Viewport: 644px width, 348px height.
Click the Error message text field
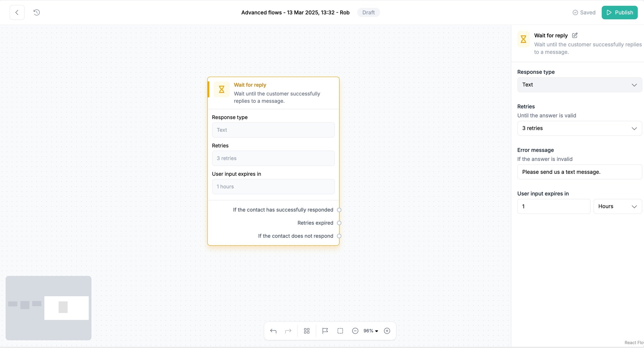pos(579,172)
